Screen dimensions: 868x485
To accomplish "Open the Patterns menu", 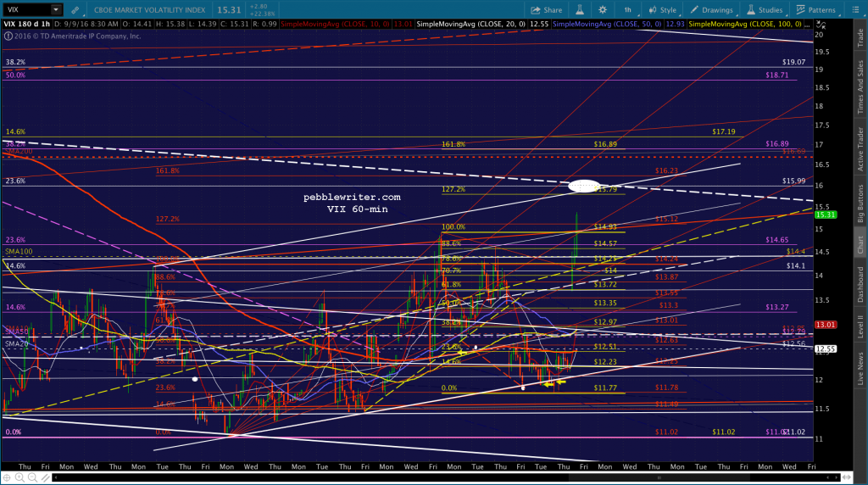I will pyautogui.click(x=816, y=10).
